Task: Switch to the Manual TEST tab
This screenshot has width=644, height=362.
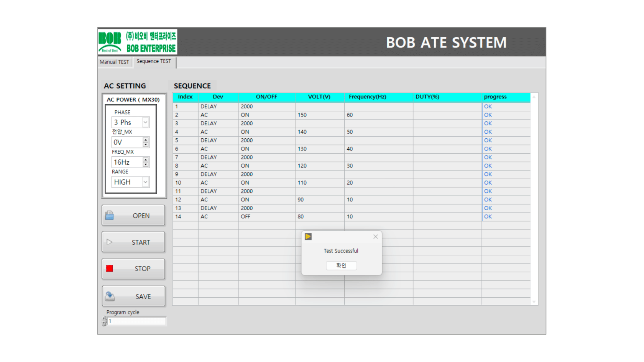Action: (114, 62)
